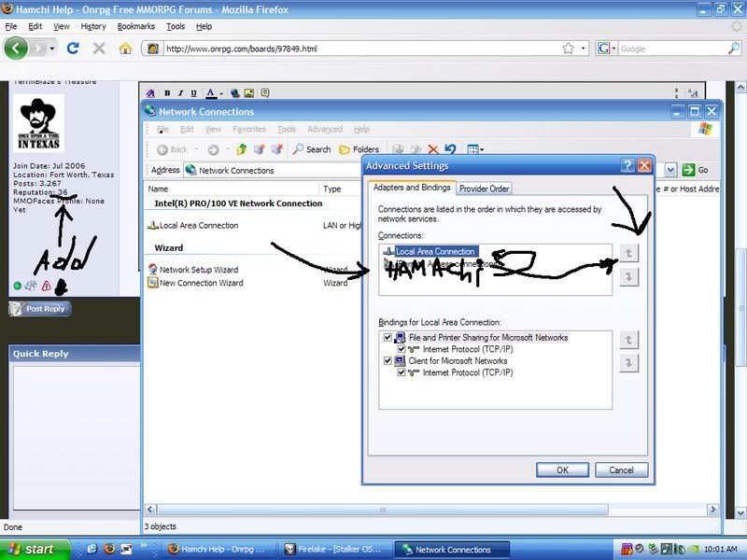Screen dimensions: 747x560
Task: Move connection up with top arrow button
Action: tap(629, 253)
